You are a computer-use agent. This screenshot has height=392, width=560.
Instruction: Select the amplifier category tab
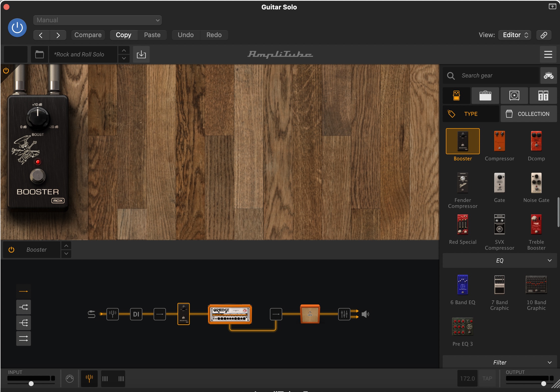click(485, 96)
